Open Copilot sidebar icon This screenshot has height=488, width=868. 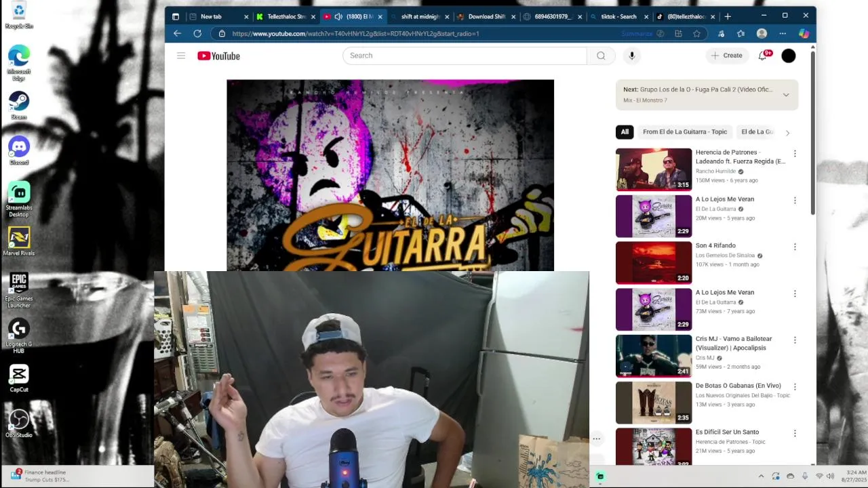click(x=804, y=33)
